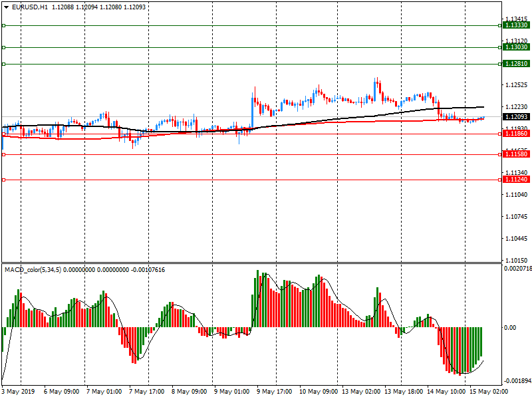Click the 3 May 2019 date label
This screenshot has height=399, width=532.
pyautogui.click(x=20, y=392)
